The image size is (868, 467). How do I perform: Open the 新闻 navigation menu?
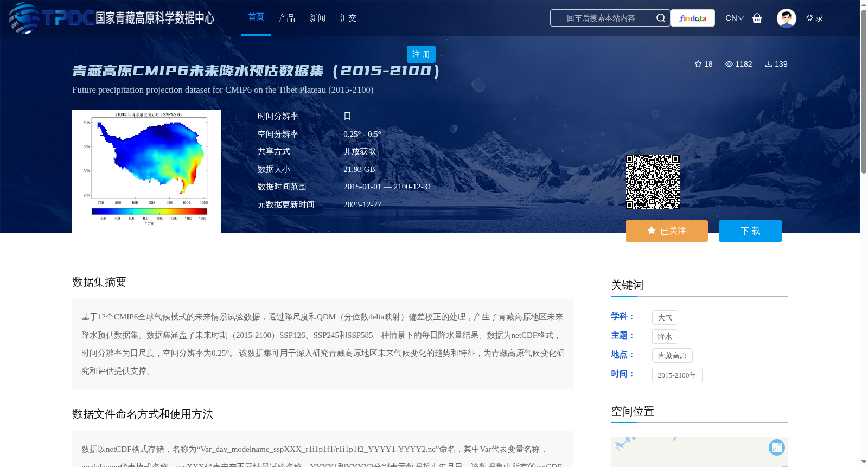[x=317, y=18]
